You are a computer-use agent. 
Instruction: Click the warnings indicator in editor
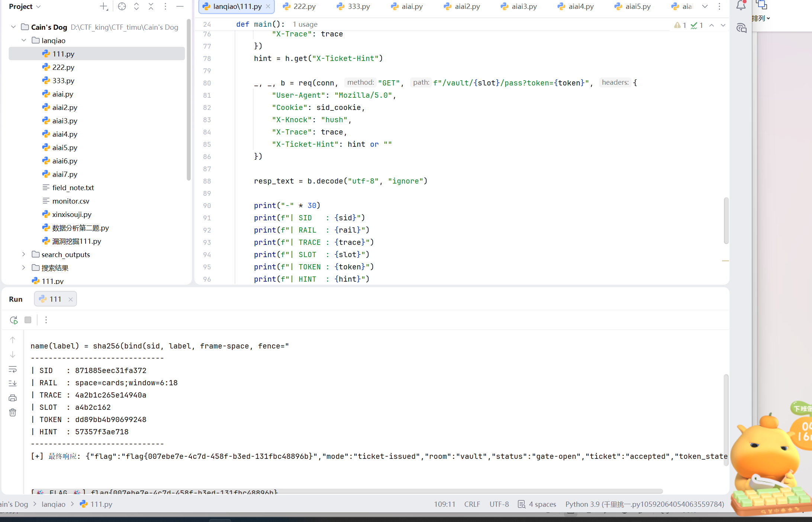(x=680, y=25)
